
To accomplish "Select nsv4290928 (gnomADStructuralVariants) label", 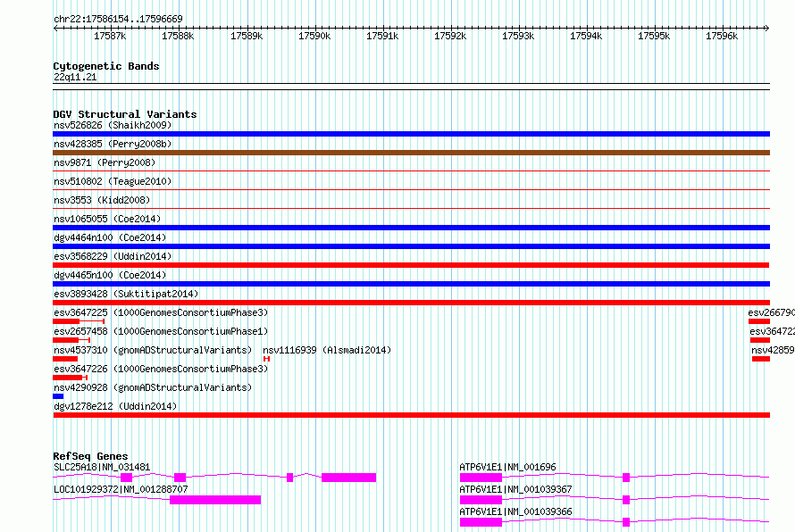I will [x=153, y=387].
